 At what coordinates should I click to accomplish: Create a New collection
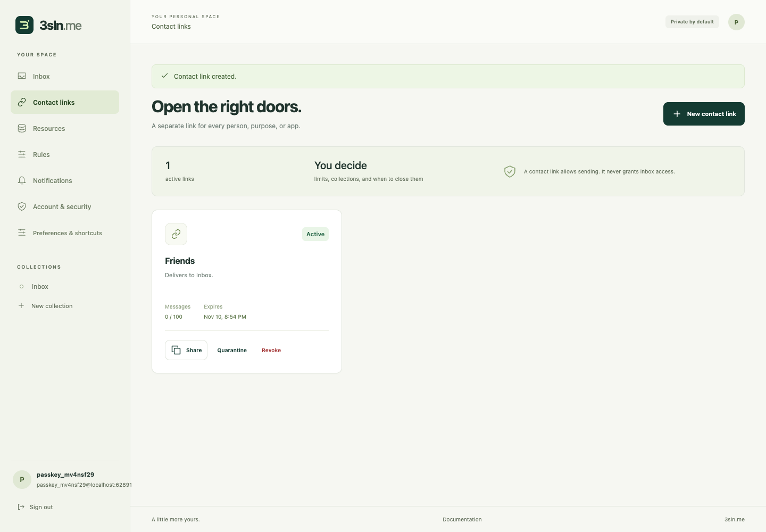[x=65, y=306]
